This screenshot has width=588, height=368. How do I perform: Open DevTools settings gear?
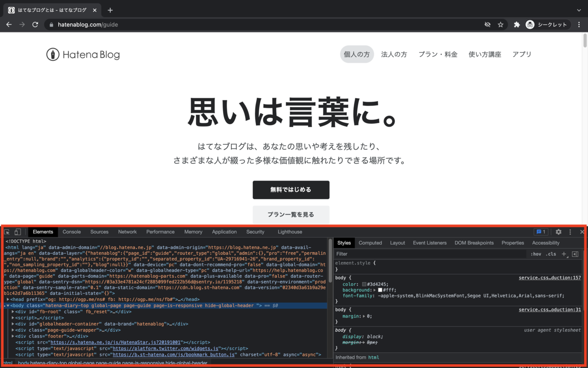[559, 232]
